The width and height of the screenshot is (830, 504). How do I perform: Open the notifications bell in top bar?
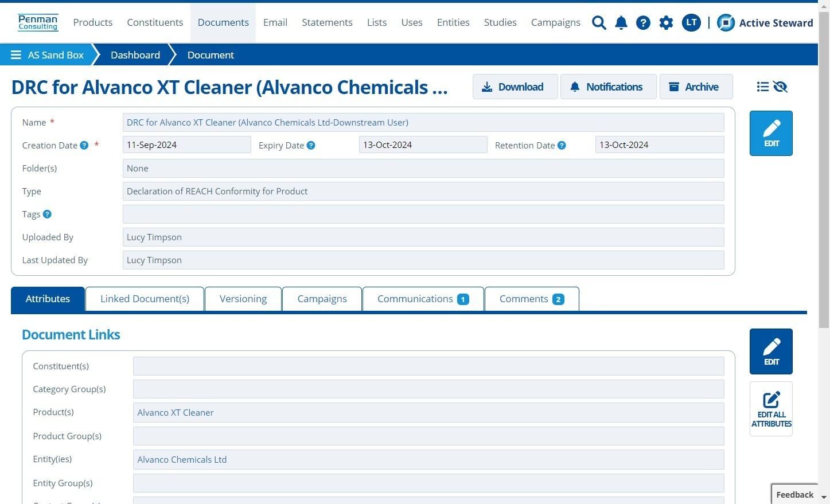pos(621,22)
